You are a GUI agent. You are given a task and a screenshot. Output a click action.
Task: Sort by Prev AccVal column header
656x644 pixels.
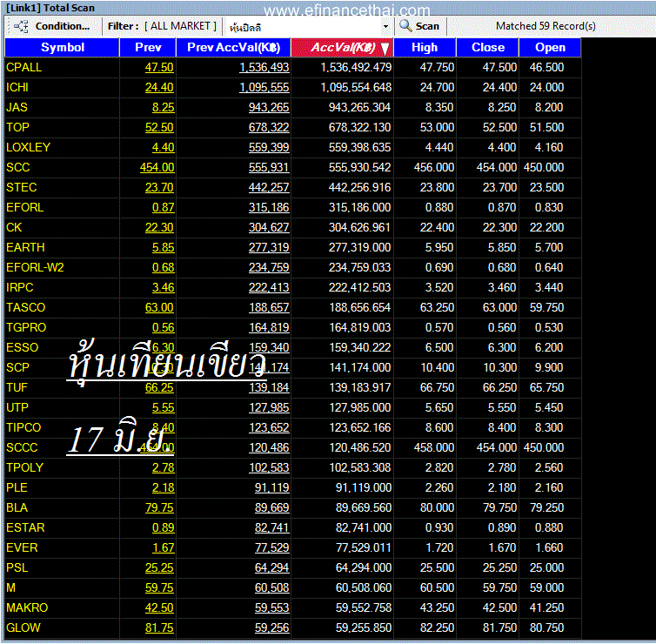[233, 47]
